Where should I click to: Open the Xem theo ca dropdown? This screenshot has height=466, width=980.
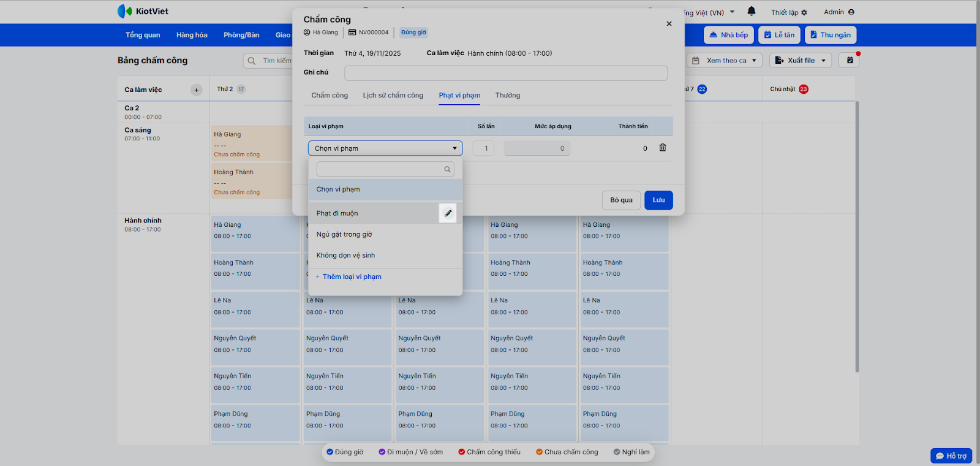click(725, 60)
